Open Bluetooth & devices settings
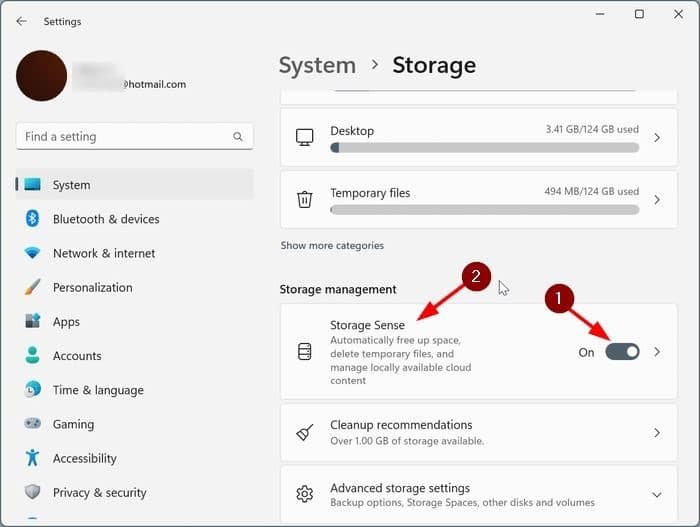Screen dimensions: 700x527 pos(135,219)
